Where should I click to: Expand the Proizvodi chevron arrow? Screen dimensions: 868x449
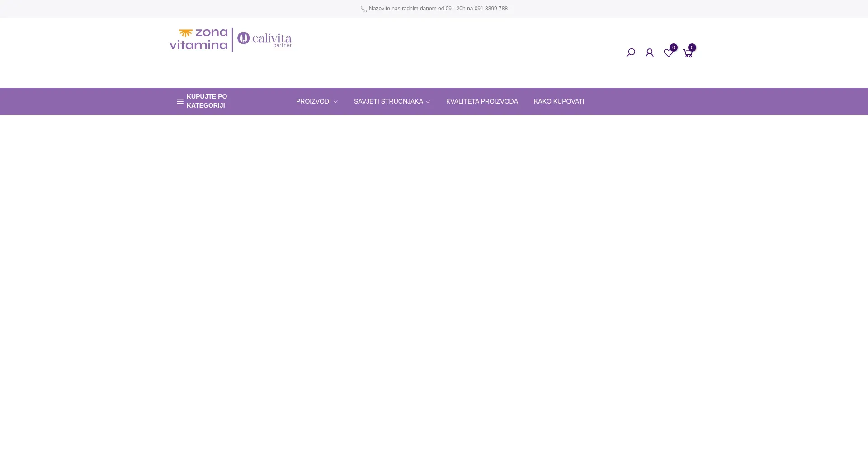[335, 102]
